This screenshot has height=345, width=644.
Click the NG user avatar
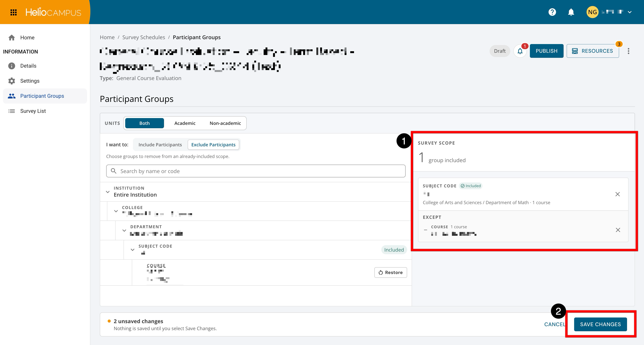click(592, 12)
